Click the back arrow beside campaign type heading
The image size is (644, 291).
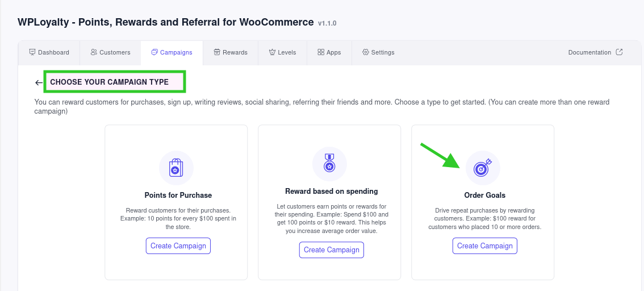[39, 82]
